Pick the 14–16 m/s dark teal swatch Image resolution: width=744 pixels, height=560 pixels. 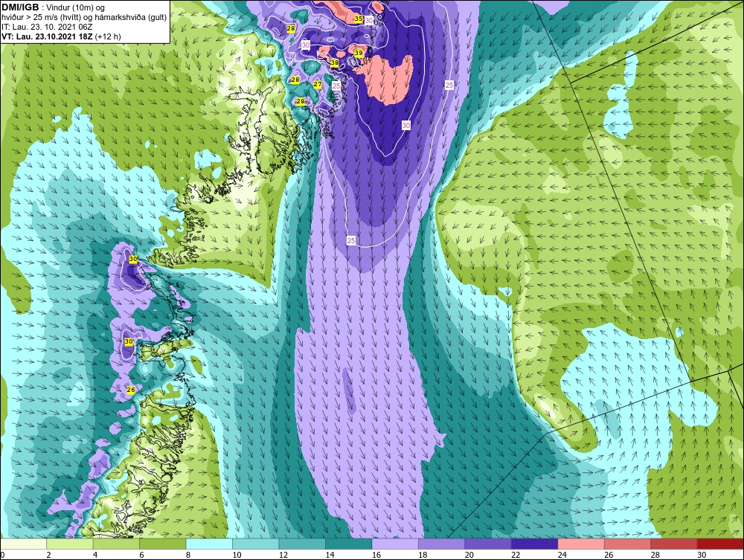tap(349, 544)
